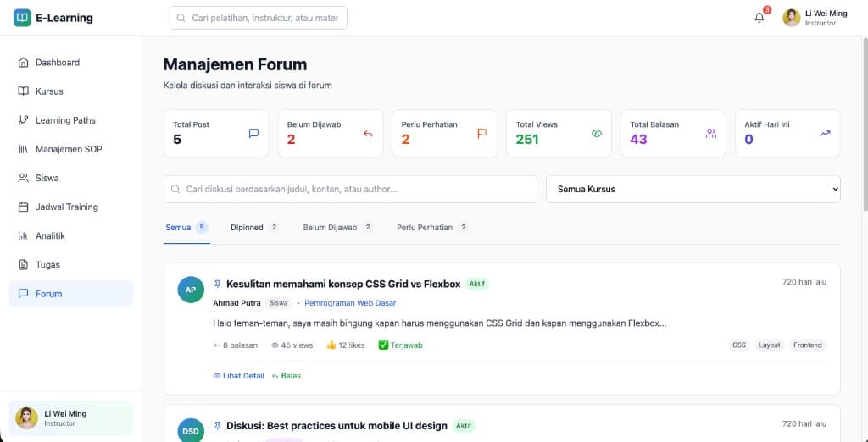Click the Terjawab checkmark status
Screen dimensions: 868x442
[x=400, y=345]
